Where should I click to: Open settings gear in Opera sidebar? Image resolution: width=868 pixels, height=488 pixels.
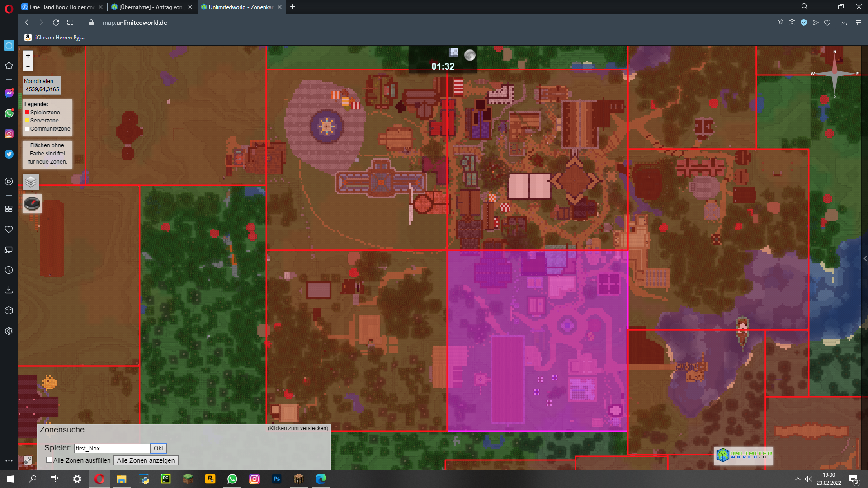point(9,331)
